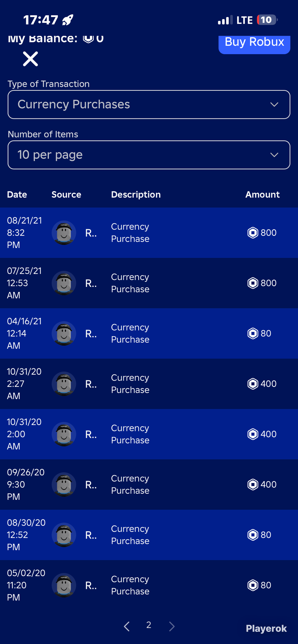This screenshot has width=298, height=644.
Task: Tap the avatar thumbnail in 04/16/21 row
Action: click(x=64, y=333)
